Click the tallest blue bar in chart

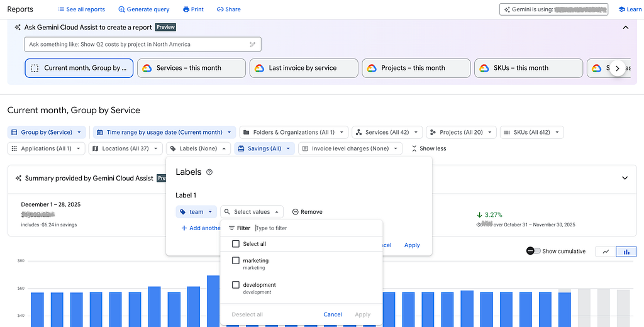pyautogui.click(x=213, y=301)
